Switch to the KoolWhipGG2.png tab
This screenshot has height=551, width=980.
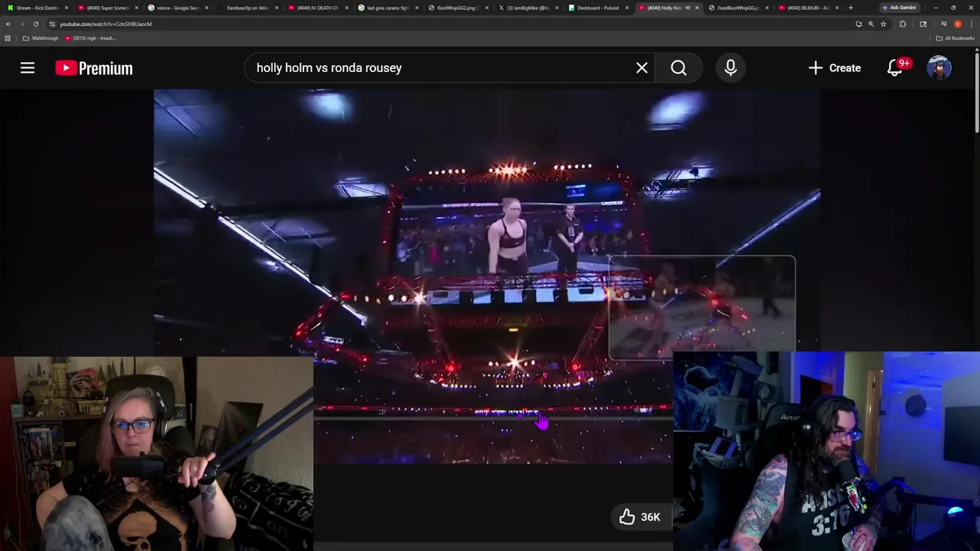458,8
